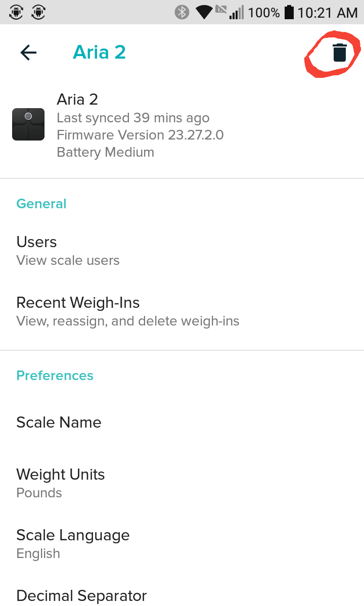Tap the Wi-Fi icon in the status bar
364x606 pixels.
203,12
